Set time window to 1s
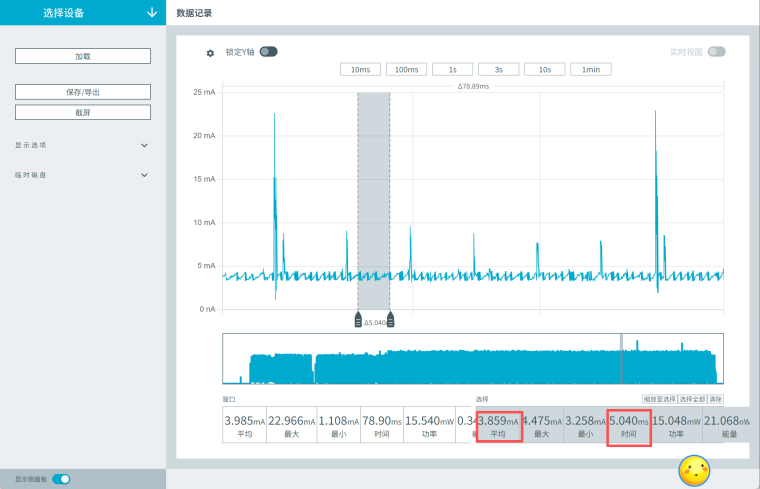This screenshot has height=489, width=760. [x=452, y=69]
